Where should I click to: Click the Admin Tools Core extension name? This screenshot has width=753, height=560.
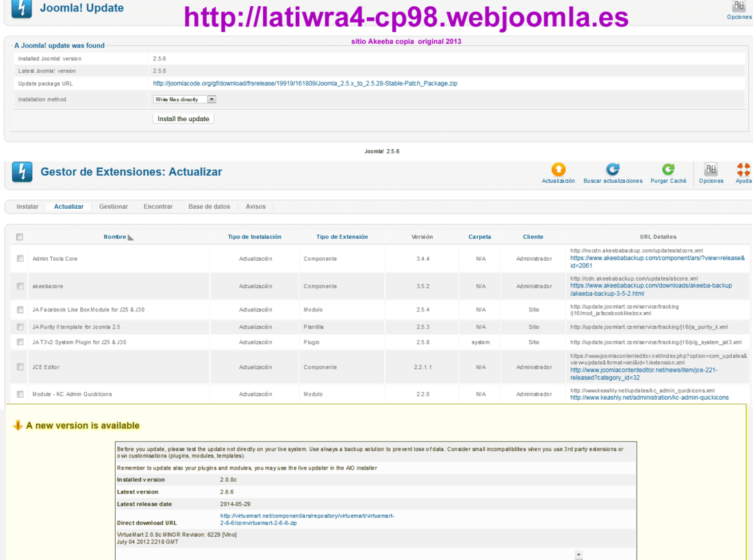click(55, 258)
